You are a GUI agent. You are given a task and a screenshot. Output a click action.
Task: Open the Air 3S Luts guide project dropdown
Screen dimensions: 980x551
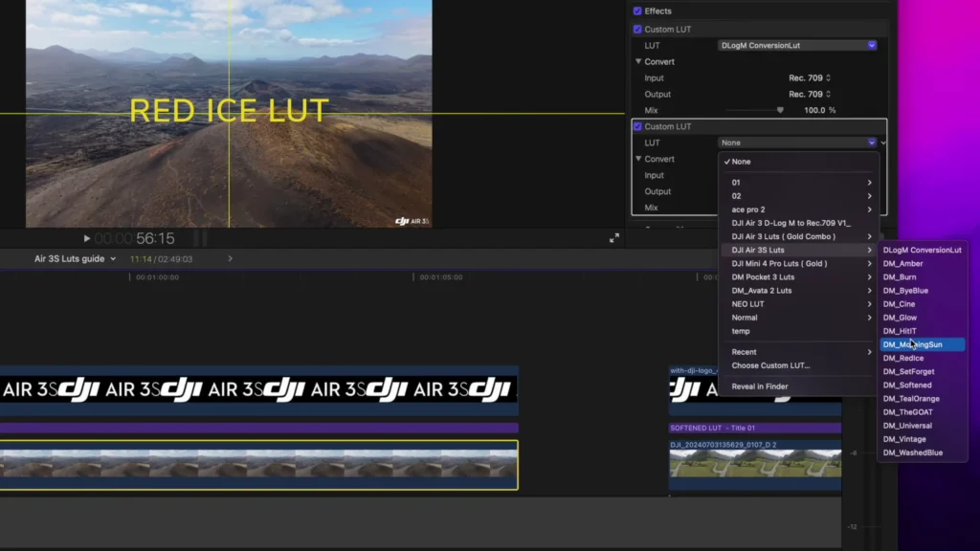click(75, 258)
